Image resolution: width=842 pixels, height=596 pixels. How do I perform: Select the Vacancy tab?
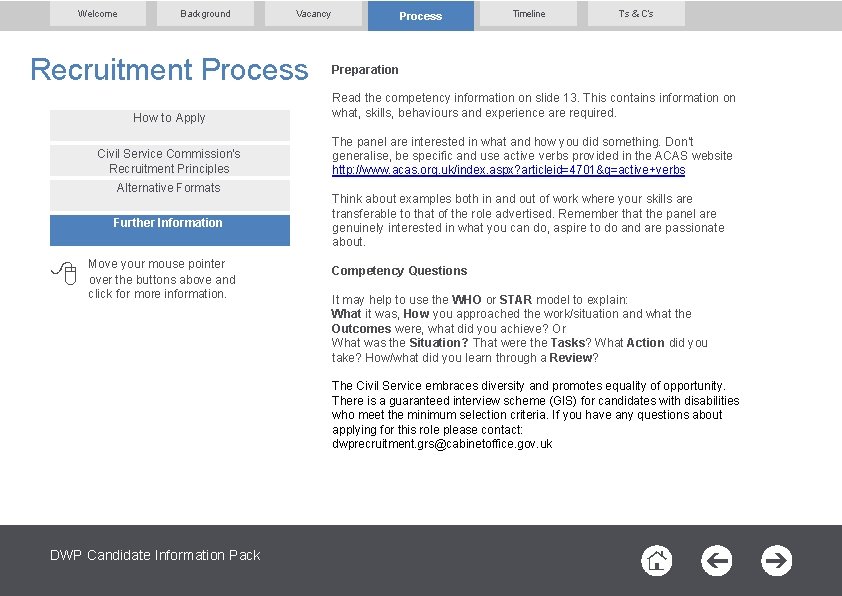(313, 14)
